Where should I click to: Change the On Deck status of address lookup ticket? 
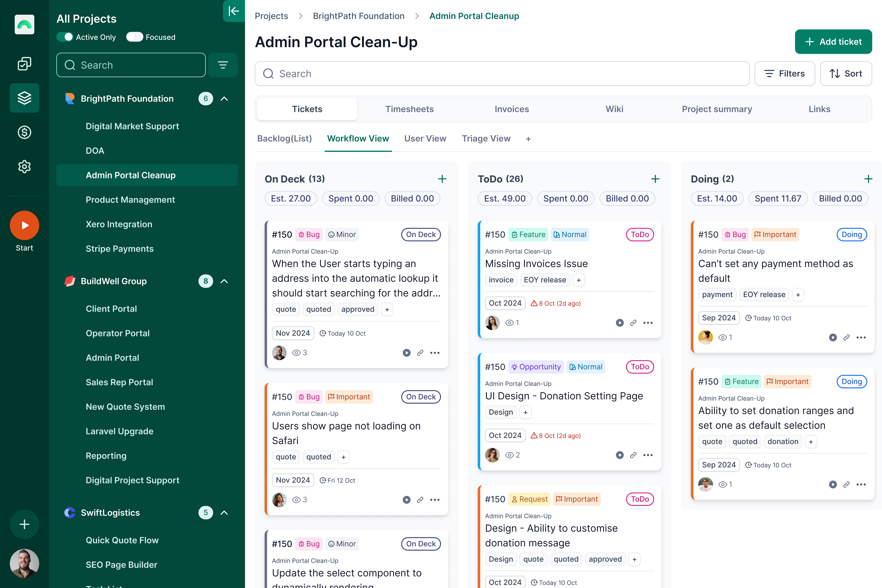[x=421, y=235]
